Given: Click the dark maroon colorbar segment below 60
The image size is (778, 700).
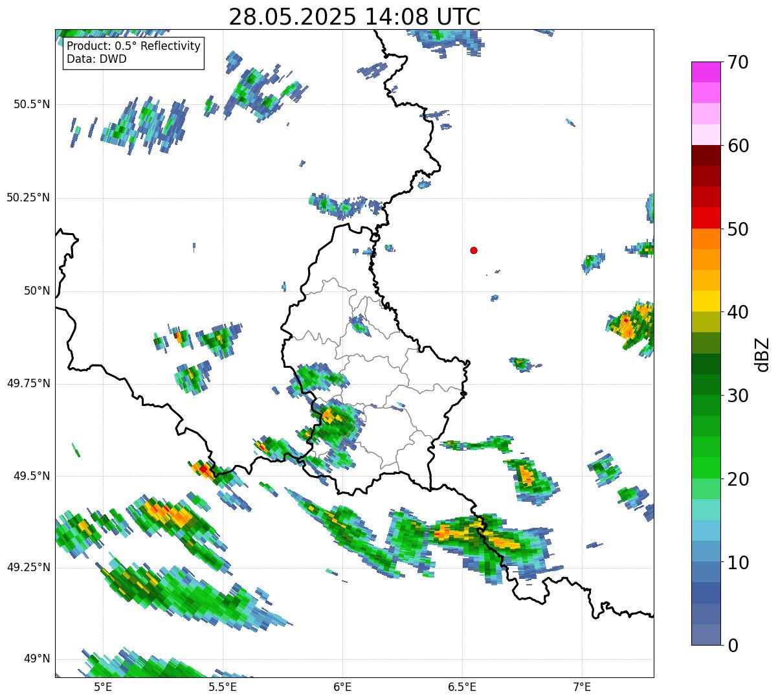Looking at the screenshot, I should pyautogui.click(x=705, y=155).
